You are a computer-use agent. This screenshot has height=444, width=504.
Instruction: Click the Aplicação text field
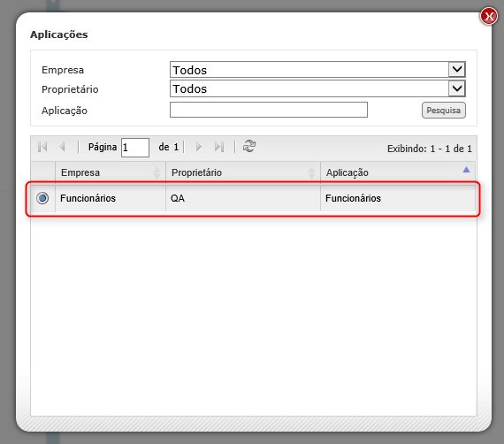(x=269, y=110)
